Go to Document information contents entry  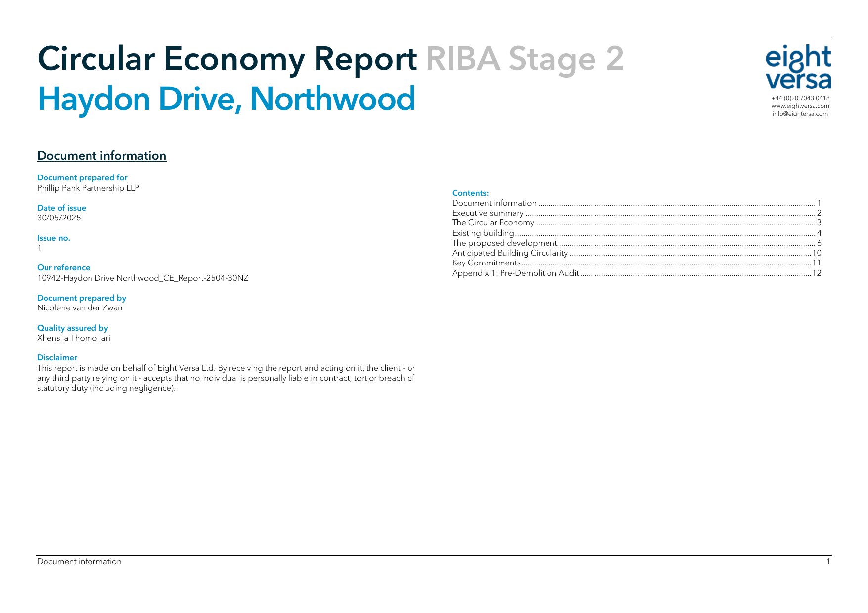coord(494,203)
